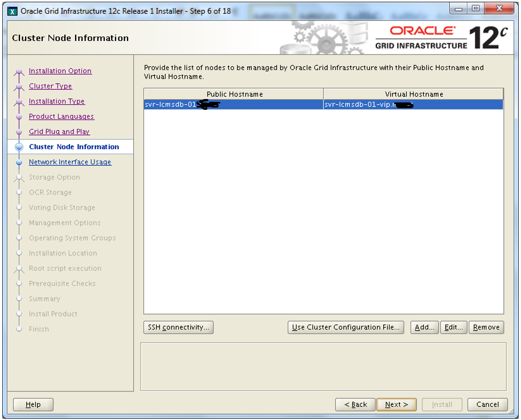This screenshot has width=521, height=420.
Task: Remove the selected node entry
Action: tap(486, 327)
